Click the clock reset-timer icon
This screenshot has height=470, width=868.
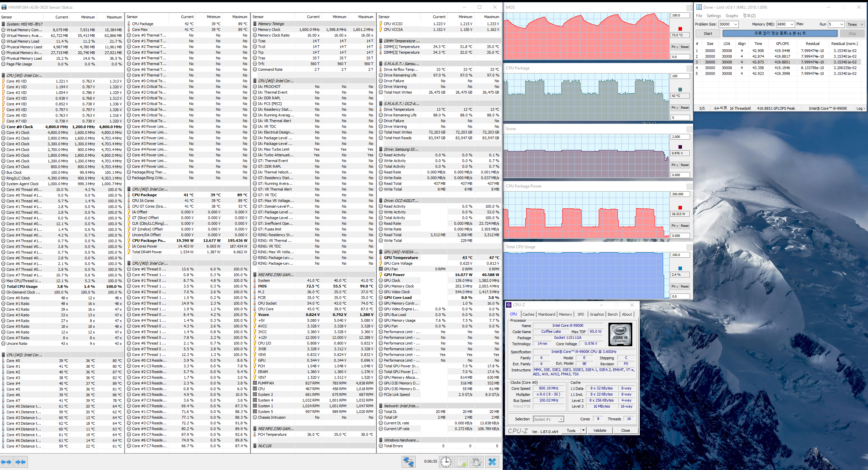point(446,462)
